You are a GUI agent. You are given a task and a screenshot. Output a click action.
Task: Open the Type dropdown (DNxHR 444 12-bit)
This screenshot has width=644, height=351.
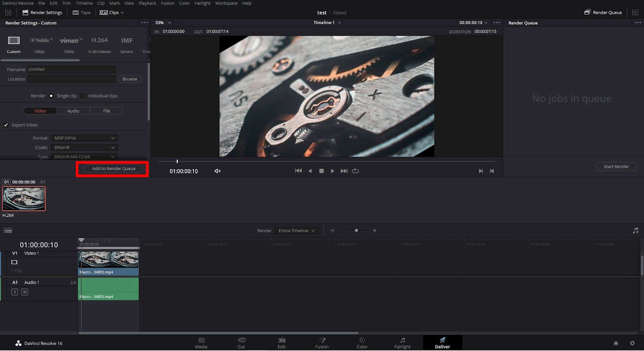point(85,157)
